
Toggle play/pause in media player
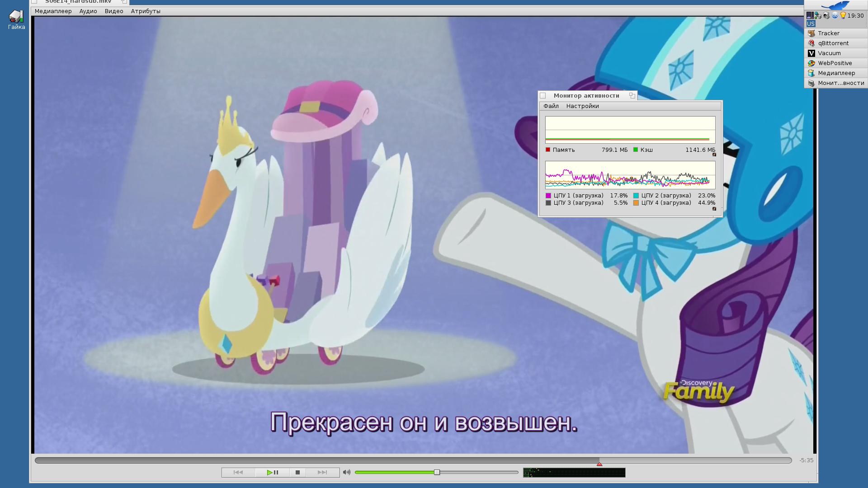(x=272, y=472)
